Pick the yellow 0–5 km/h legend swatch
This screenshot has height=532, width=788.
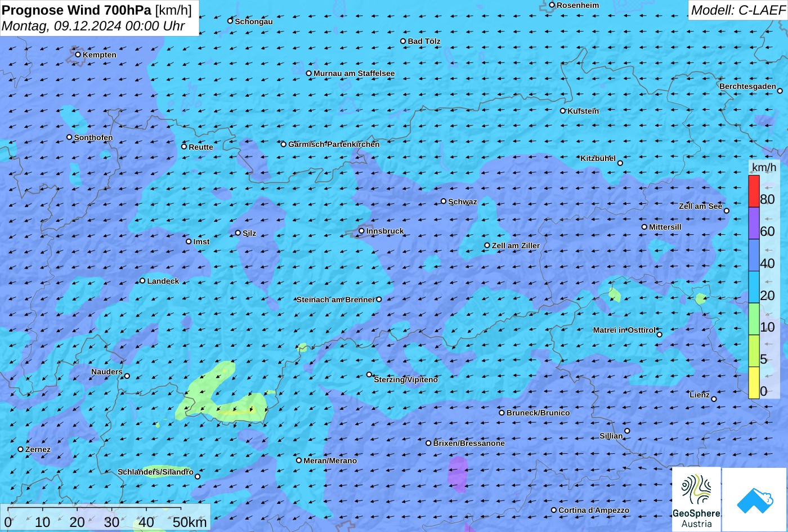pyautogui.click(x=754, y=383)
